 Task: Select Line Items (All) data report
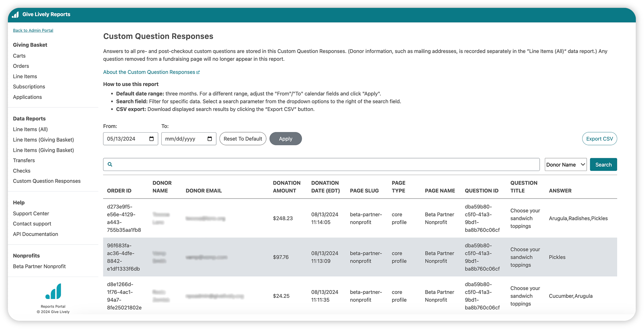[x=30, y=129]
